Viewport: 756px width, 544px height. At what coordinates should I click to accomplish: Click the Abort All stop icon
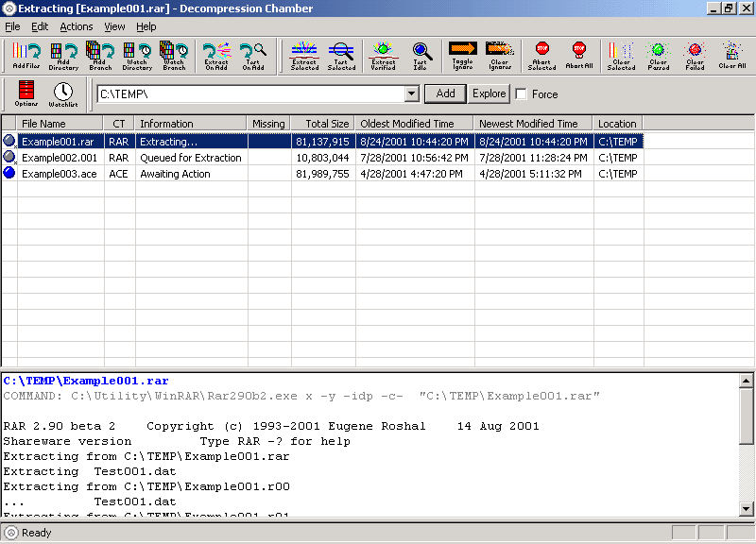(579, 56)
